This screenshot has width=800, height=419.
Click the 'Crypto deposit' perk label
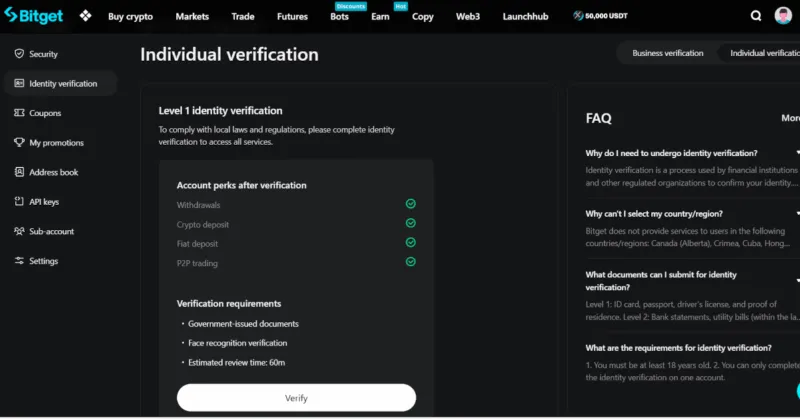tap(203, 225)
